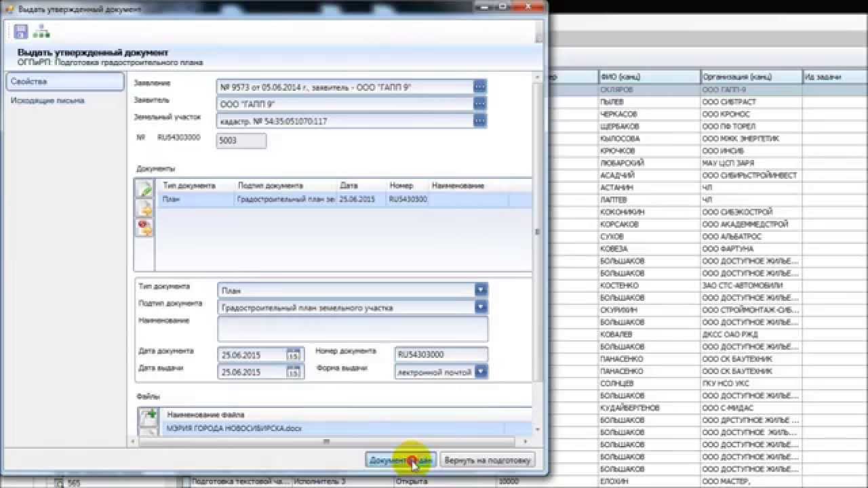Click the green plus add file icon in Файлы
This screenshot has height=488, width=868.
click(x=148, y=417)
